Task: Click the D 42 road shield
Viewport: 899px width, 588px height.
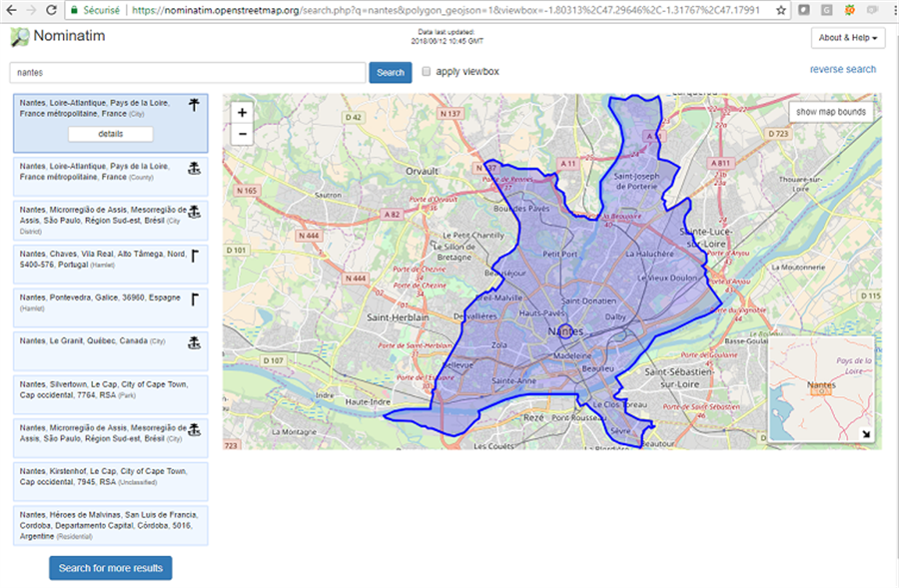Action: pyautogui.click(x=354, y=117)
